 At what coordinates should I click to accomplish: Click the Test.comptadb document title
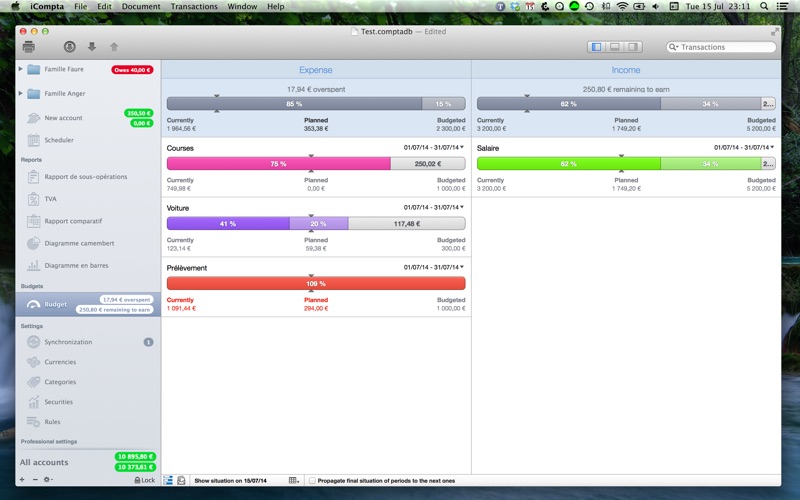click(386, 32)
